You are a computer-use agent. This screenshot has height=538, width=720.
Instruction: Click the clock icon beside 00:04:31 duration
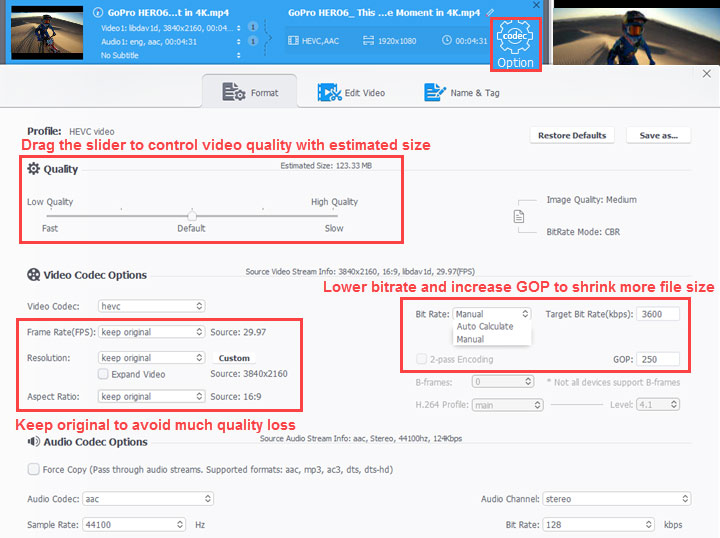click(x=446, y=40)
